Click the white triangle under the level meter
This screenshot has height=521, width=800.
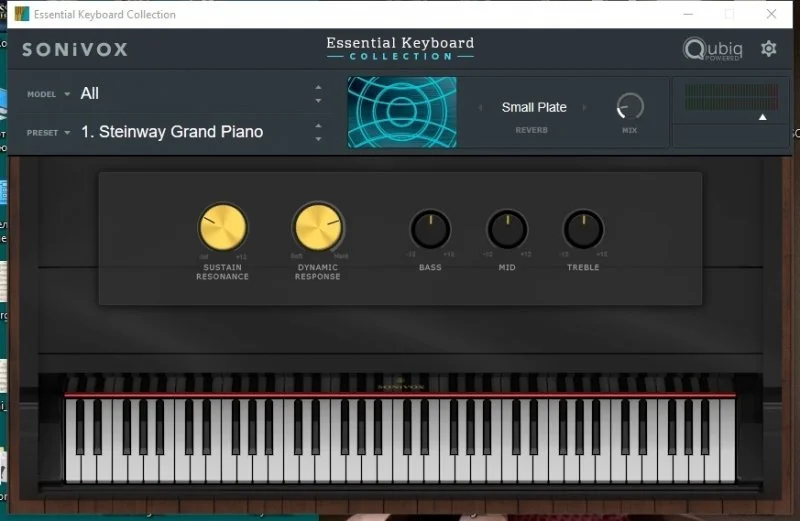[x=762, y=117]
